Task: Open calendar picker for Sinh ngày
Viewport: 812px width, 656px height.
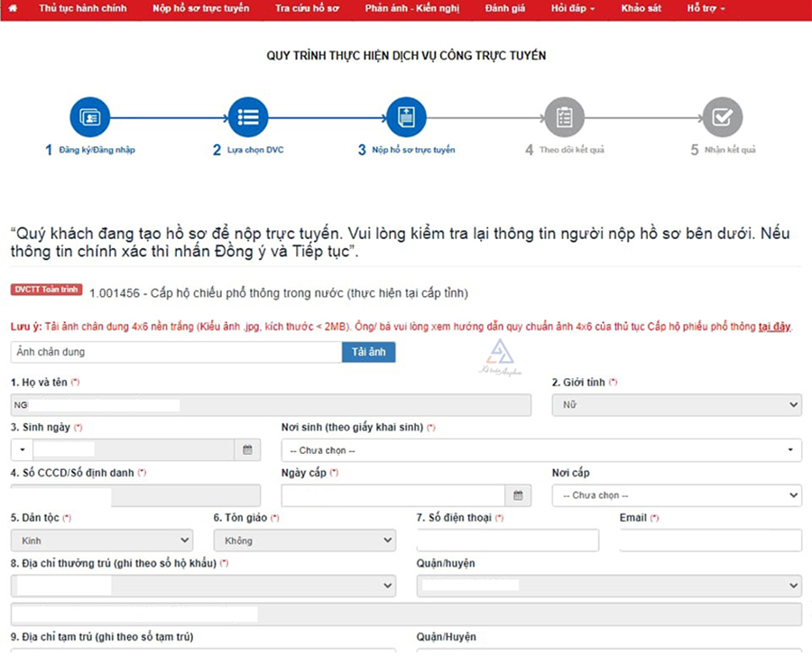Action: [247, 449]
